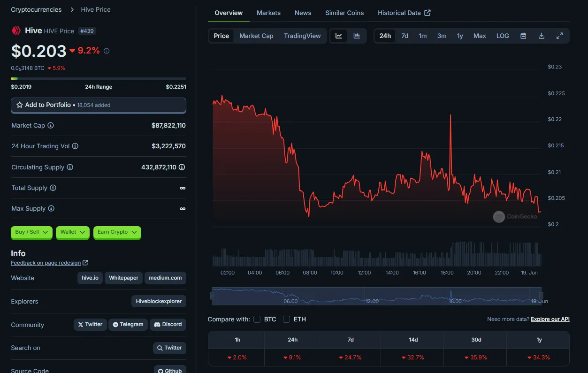Expand the Earn Crypto dropdown

(x=117, y=232)
